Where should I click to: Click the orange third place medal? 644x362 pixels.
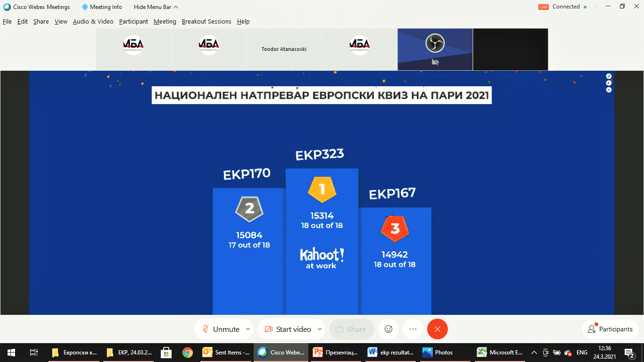(395, 229)
